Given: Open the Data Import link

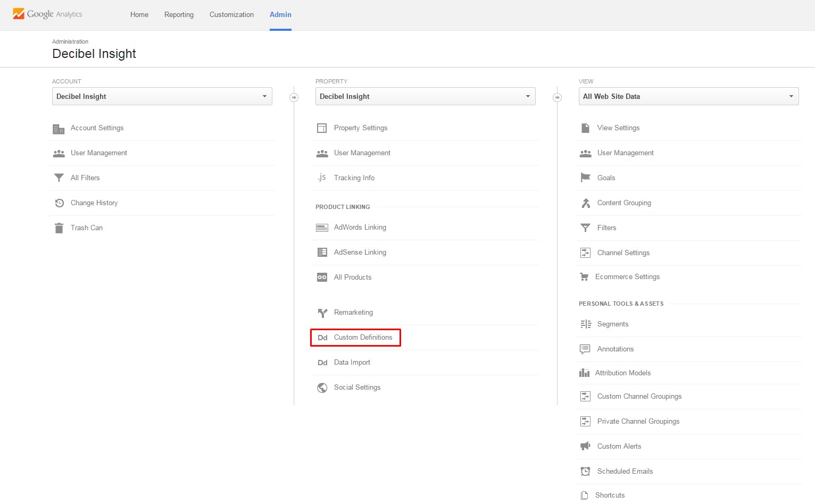Looking at the screenshot, I should pos(352,363).
